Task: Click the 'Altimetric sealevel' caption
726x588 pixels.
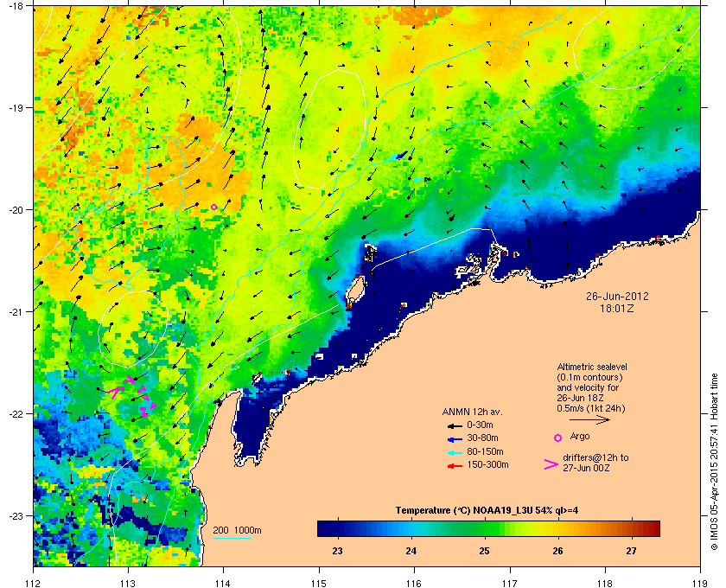Action: click(x=592, y=367)
